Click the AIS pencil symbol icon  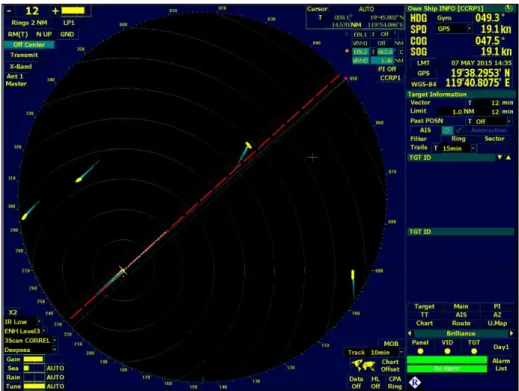[459, 130]
